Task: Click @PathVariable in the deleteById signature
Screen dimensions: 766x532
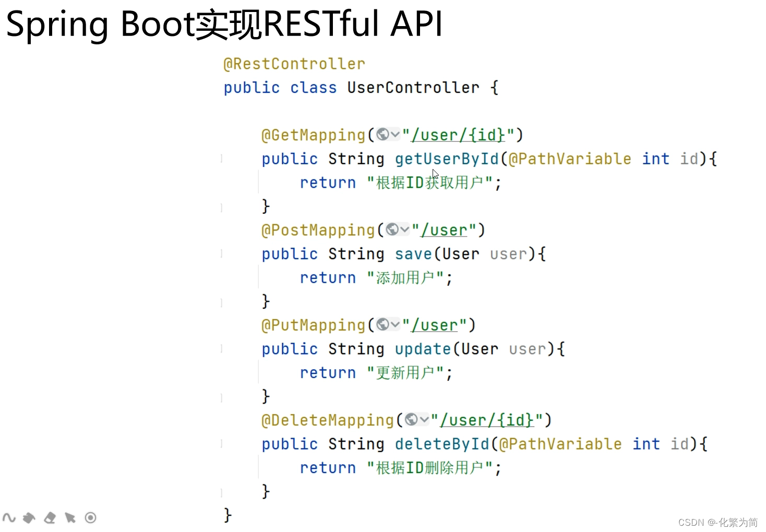Action: tap(560, 444)
